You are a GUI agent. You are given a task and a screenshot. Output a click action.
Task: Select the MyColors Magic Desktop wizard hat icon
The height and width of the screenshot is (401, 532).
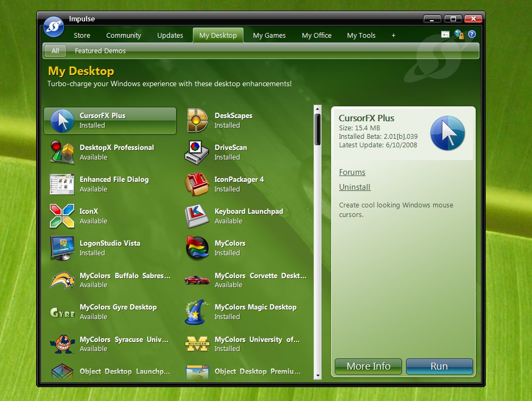coord(197,312)
